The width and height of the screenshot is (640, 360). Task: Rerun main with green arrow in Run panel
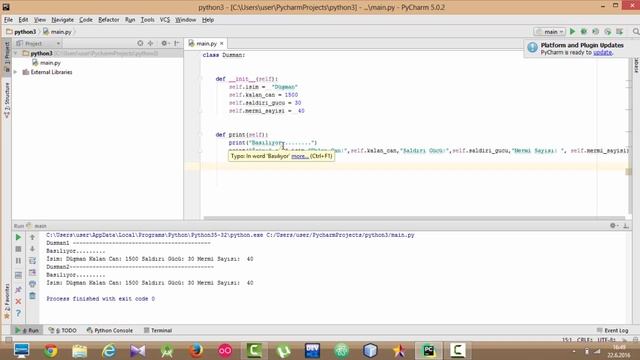tap(18, 237)
